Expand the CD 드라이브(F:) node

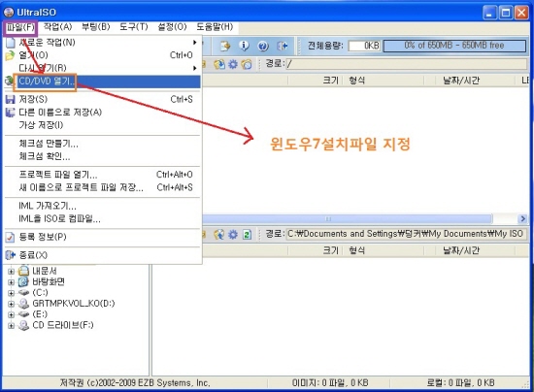tap(11, 325)
